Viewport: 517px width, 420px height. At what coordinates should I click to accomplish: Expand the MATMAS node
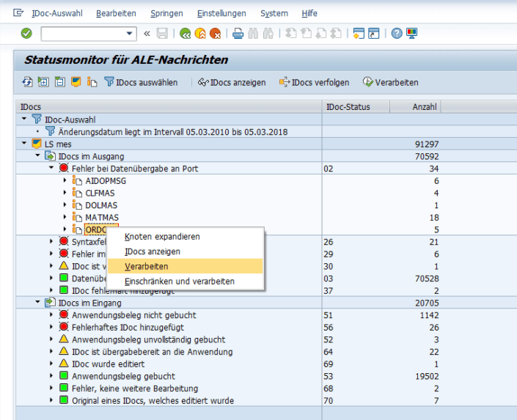(64, 218)
